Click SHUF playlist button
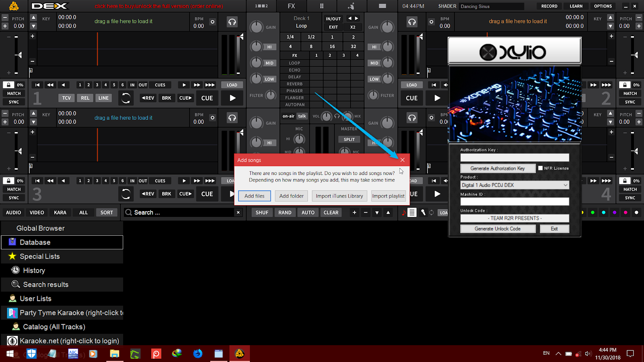The width and height of the screenshot is (644, 362). pyautogui.click(x=262, y=212)
